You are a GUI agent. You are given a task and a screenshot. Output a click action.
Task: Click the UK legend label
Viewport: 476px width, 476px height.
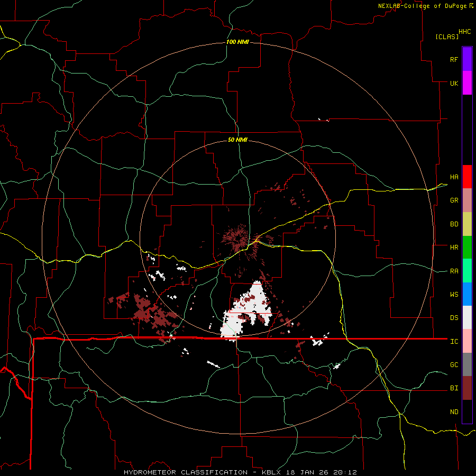[454, 83]
